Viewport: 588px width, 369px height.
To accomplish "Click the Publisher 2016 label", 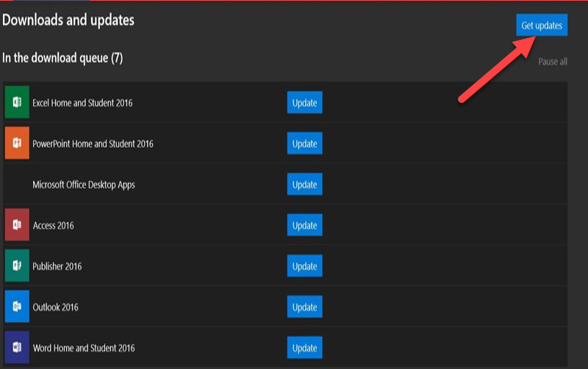I will point(57,266).
